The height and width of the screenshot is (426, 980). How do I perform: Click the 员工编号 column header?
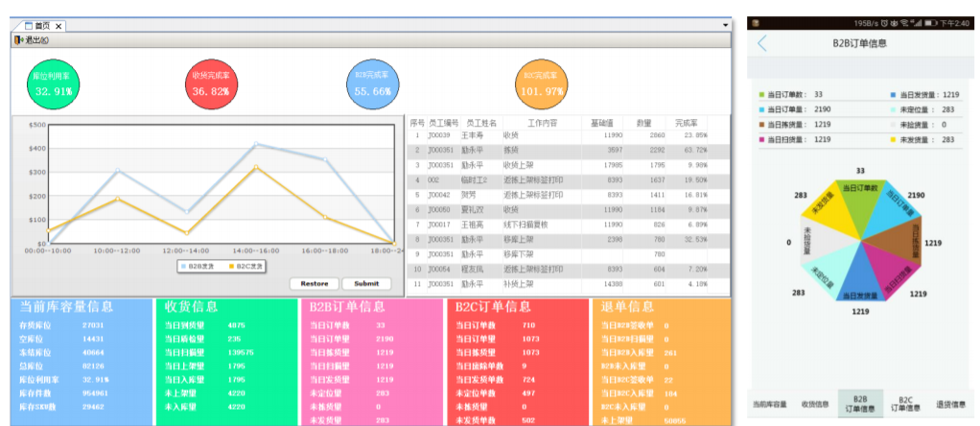(x=443, y=123)
